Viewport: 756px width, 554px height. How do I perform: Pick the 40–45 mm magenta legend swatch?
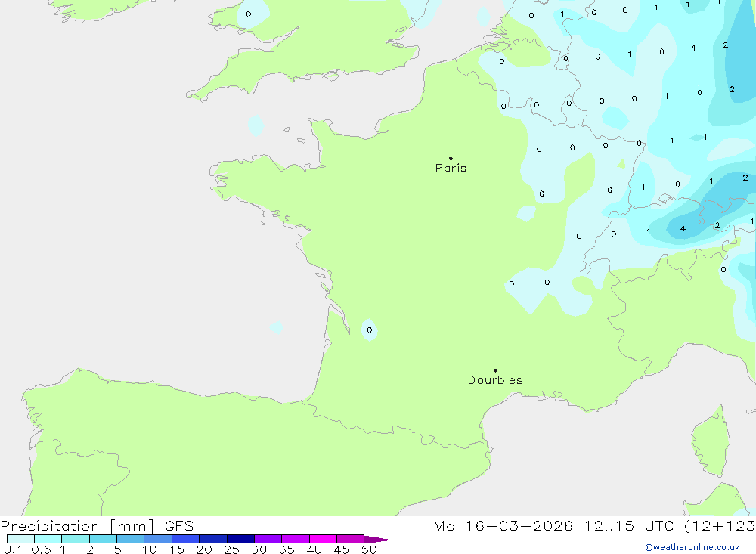click(x=323, y=539)
